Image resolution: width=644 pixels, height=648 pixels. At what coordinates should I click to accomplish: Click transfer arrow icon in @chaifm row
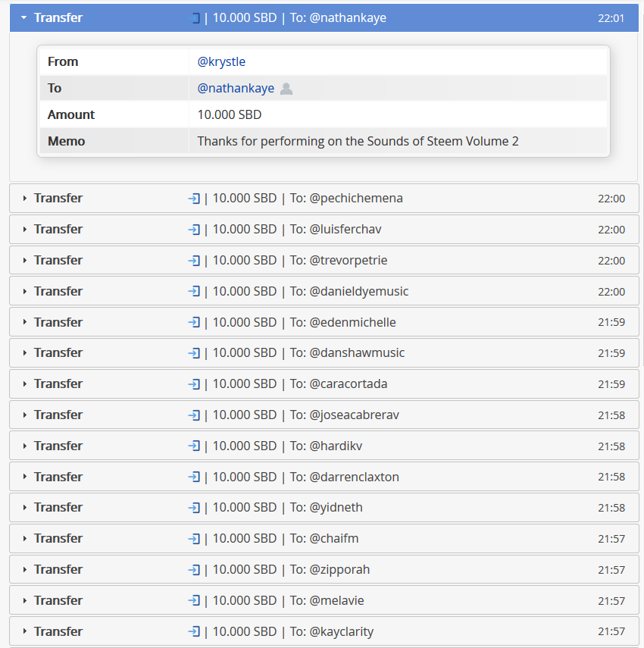tap(194, 539)
